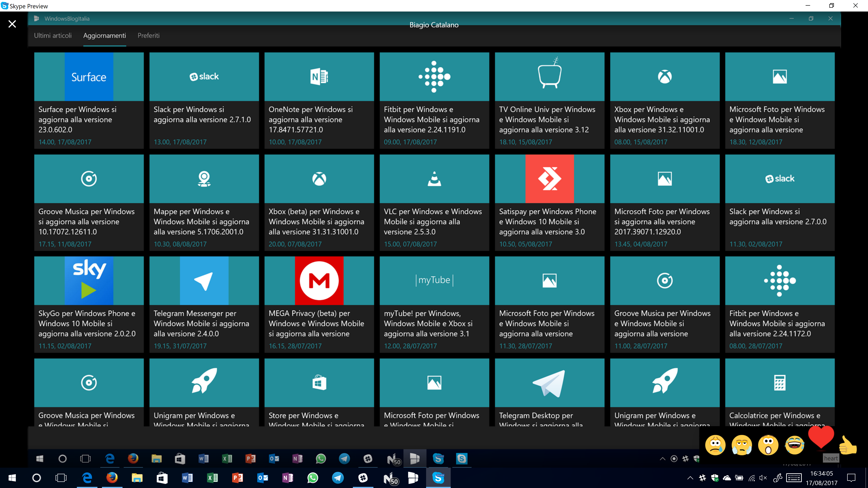The width and height of the screenshot is (868, 488).
Task: Send the surprised face emoji
Action: pyautogui.click(x=768, y=445)
